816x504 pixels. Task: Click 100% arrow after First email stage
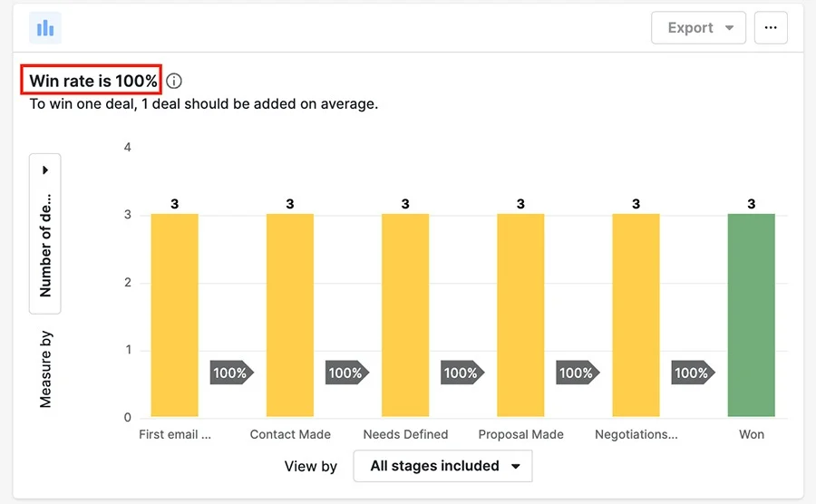[231, 373]
